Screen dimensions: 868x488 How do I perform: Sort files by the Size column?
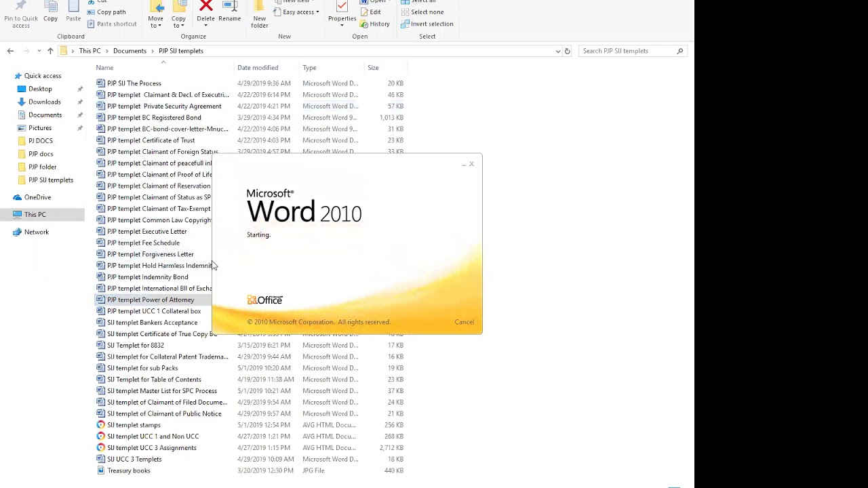[373, 68]
